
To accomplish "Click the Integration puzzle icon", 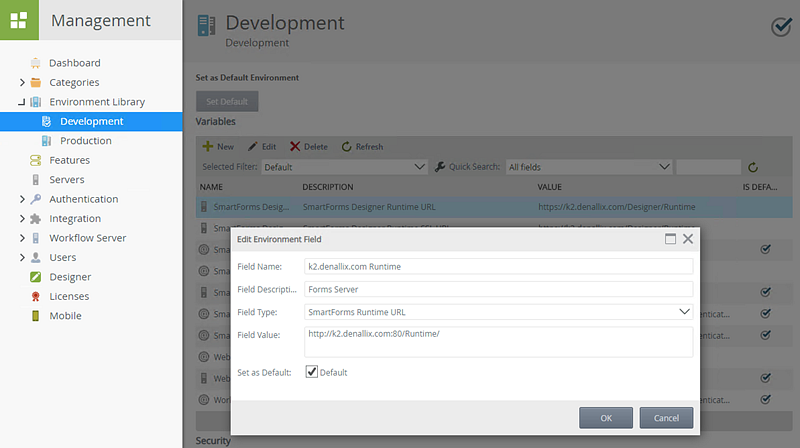I will (36, 218).
